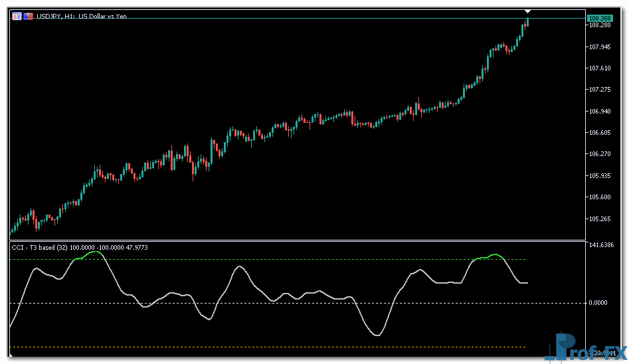Click the 105.265 price scale label
Screen dimensions: 629x364
coord(600,219)
